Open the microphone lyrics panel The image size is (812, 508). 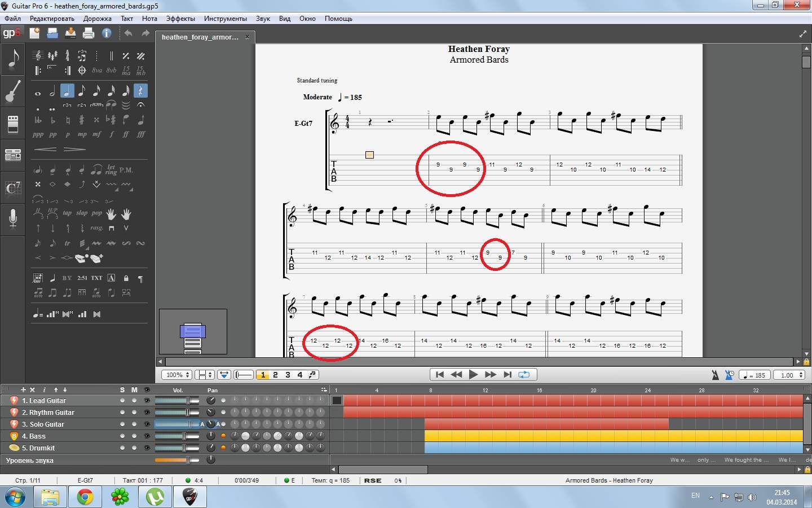click(13, 218)
